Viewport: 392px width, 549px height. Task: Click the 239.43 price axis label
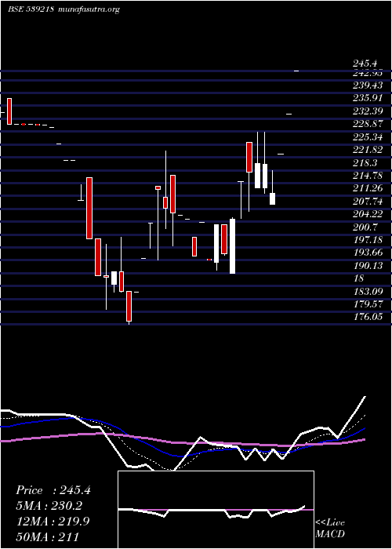coord(368,85)
